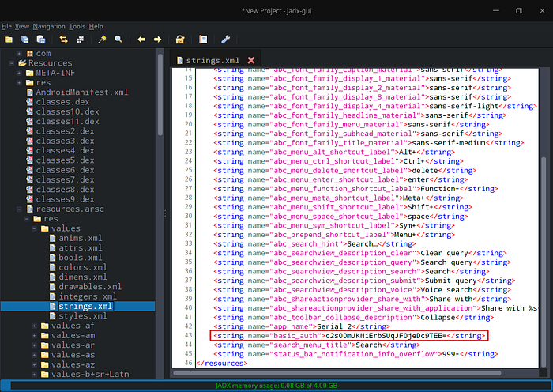Click the magic wand class search icon
This screenshot has width=553, height=392.
click(103, 39)
